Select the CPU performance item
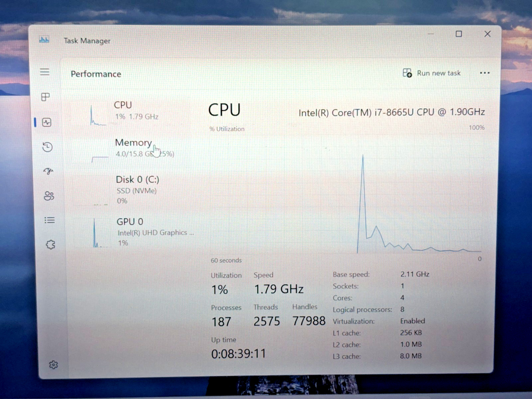This screenshot has width=532, height=399. coord(133,113)
